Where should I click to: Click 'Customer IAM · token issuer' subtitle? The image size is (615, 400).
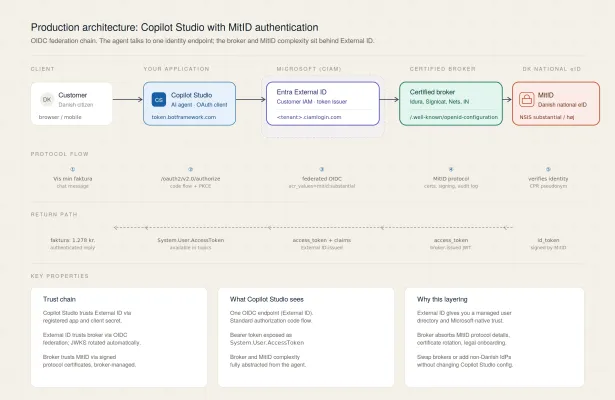pyautogui.click(x=312, y=102)
